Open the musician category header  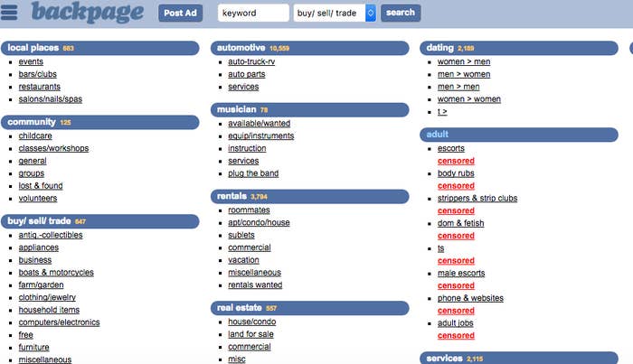coord(309,109)
